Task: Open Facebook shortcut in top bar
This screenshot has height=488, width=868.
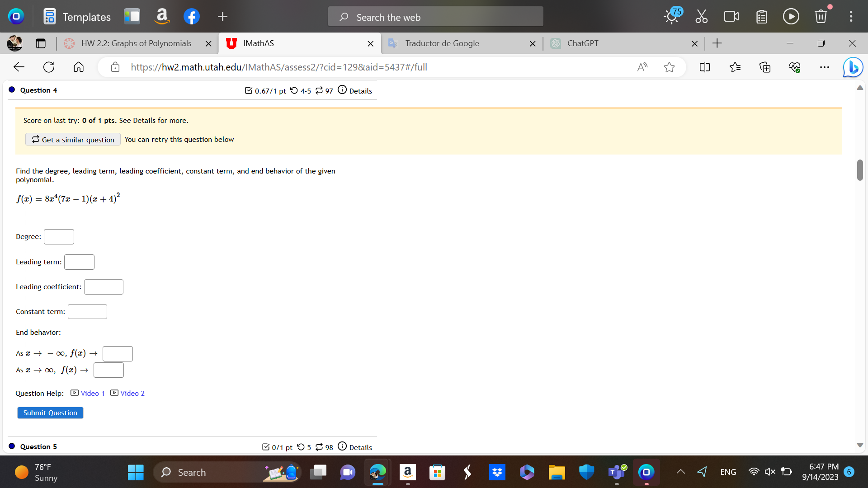Action: pos(192,17)
